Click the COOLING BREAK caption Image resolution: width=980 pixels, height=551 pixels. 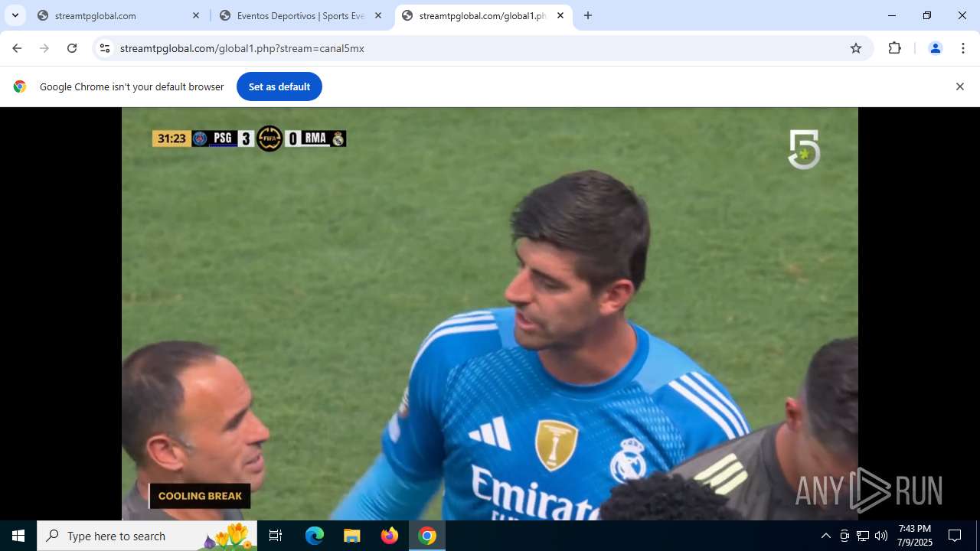click(x=200, y=496)
